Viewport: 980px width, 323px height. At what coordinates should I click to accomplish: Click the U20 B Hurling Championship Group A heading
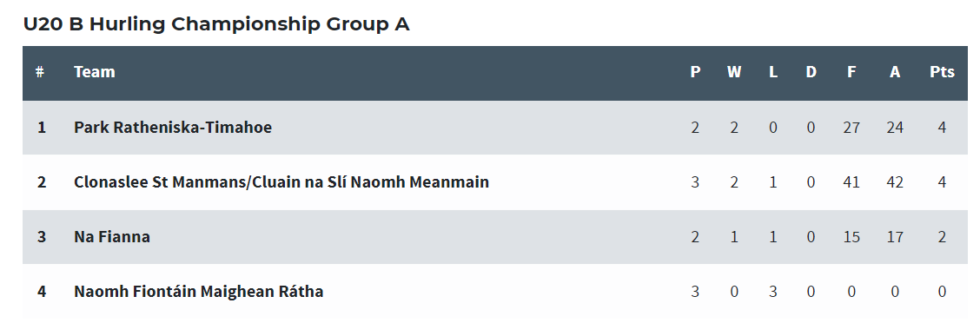tap(216, 23)
